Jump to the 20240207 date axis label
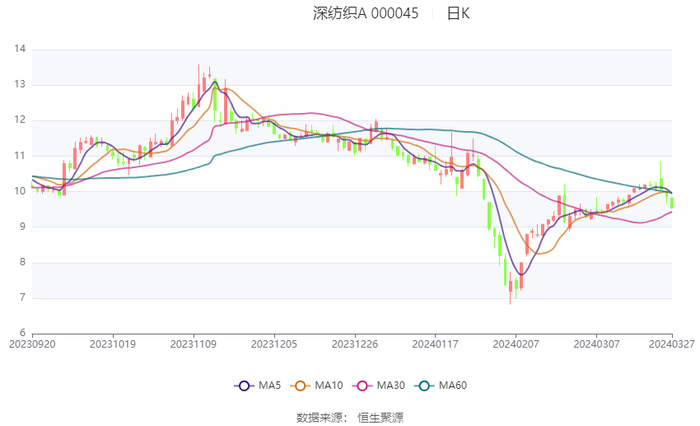Viewport: 700px width, 426px height. (515, 344)
